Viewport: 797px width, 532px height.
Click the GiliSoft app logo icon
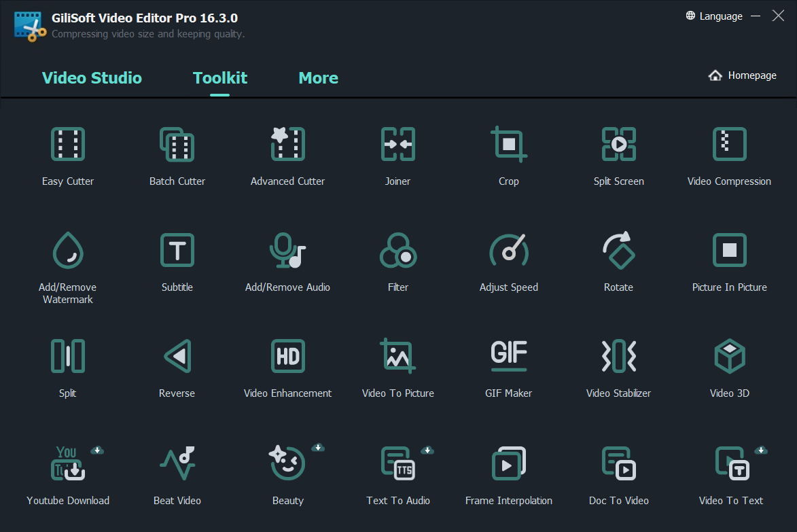coord(29,26)
